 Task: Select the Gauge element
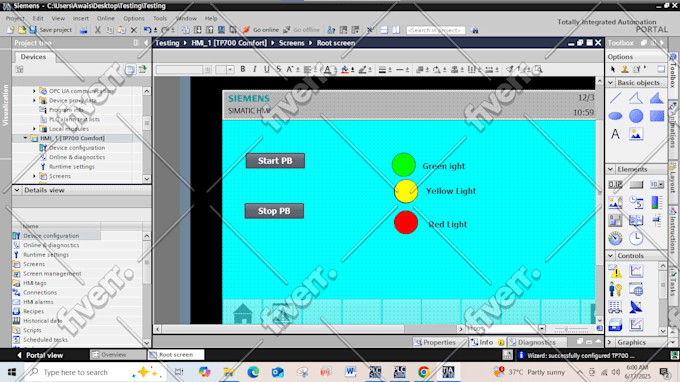coord(615,238)
